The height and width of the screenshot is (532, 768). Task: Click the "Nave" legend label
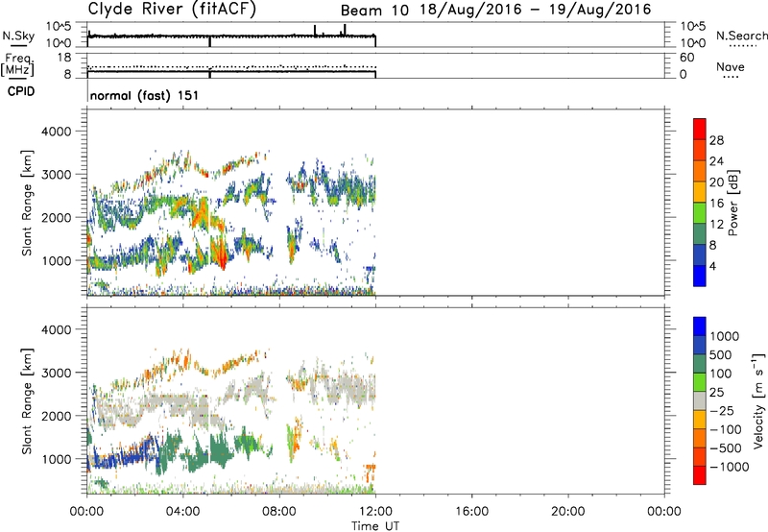[x=730, y=66]
